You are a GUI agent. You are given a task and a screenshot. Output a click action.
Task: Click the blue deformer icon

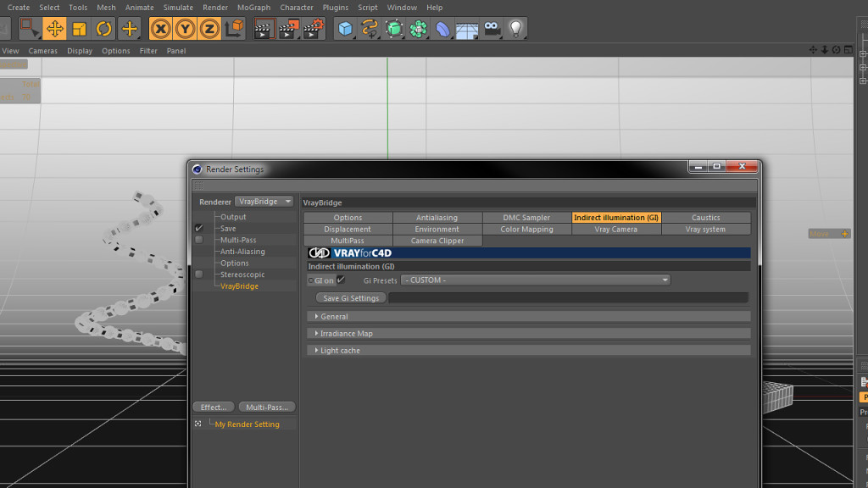442,28
